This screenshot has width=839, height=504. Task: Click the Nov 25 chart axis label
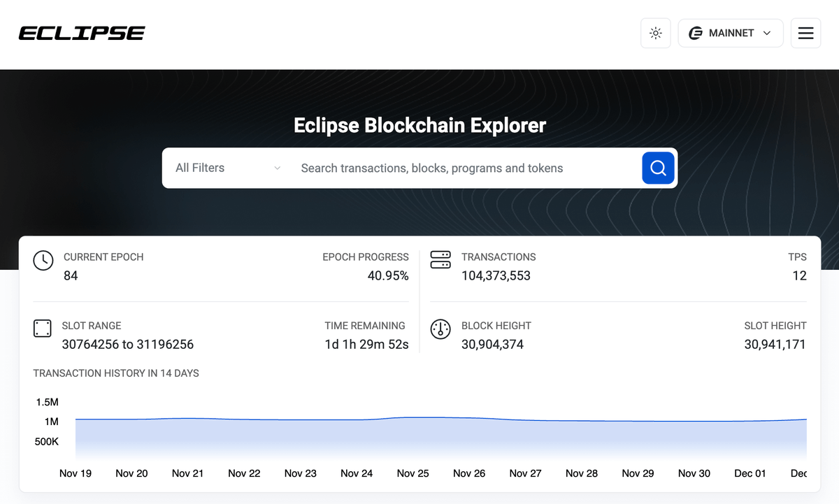click(413, 473)
